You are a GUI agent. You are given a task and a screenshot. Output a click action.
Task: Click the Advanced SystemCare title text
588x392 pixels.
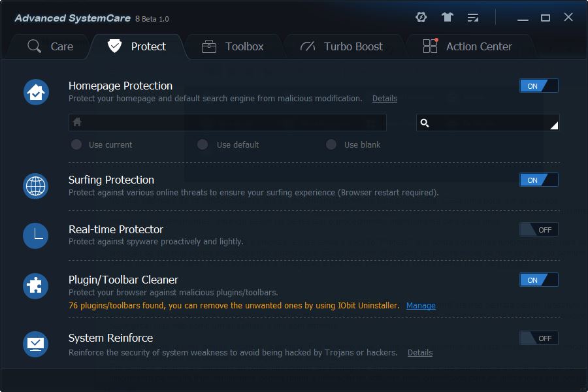pyautogui.click(x=73, y=18)
